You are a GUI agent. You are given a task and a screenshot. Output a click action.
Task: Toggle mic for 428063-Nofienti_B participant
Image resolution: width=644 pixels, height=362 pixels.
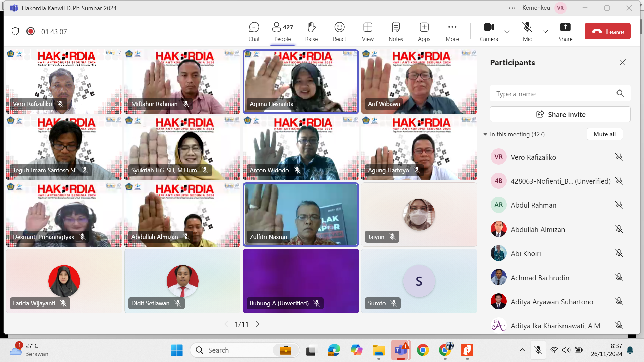coord(619,181)
